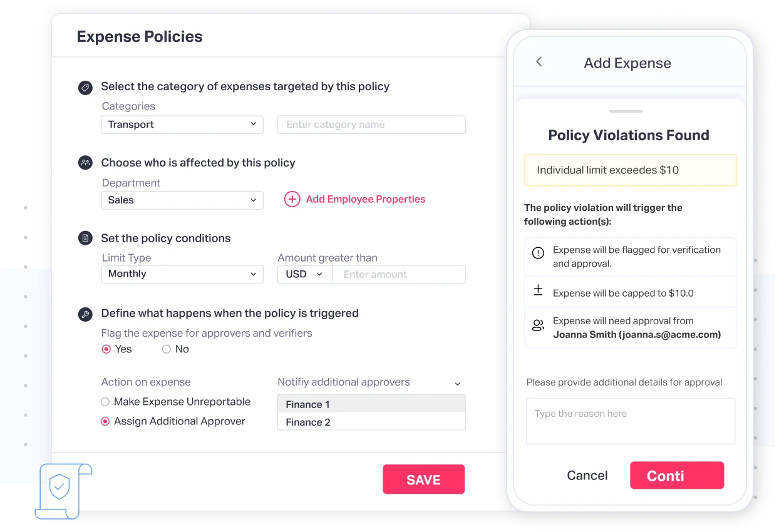Select Yes to flag expense for approvers
Viewport: 779px width, 532px height.
tap(106, 349)
